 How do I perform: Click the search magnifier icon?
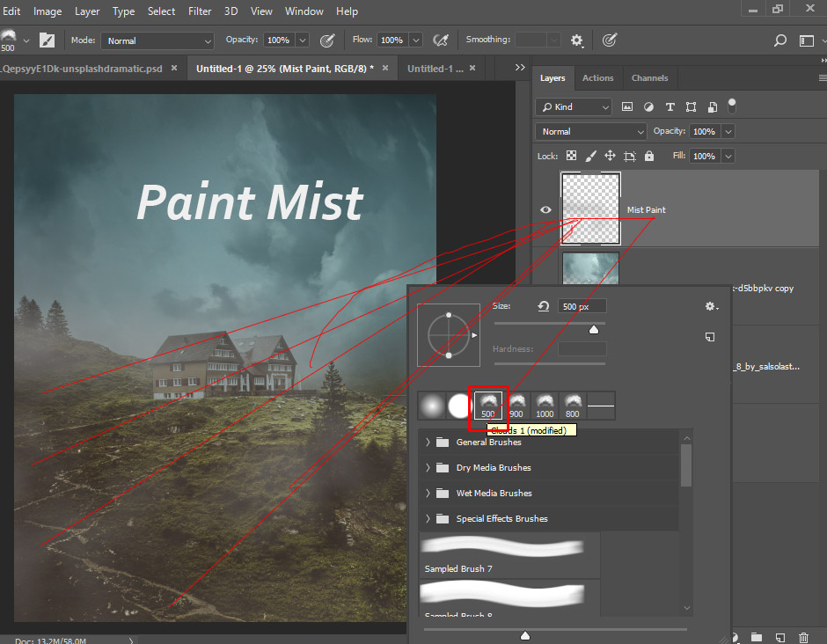tap(779, 40)
